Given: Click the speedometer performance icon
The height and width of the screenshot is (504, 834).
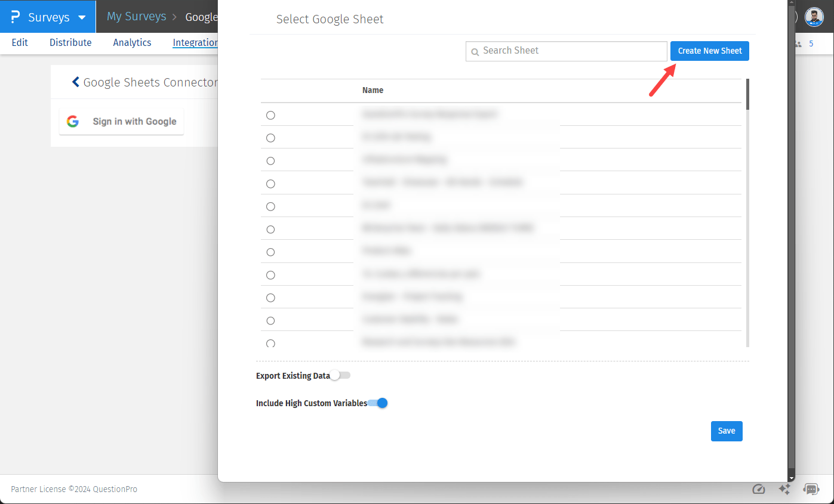Looking at the screenshot, I should tap(758, 489).
